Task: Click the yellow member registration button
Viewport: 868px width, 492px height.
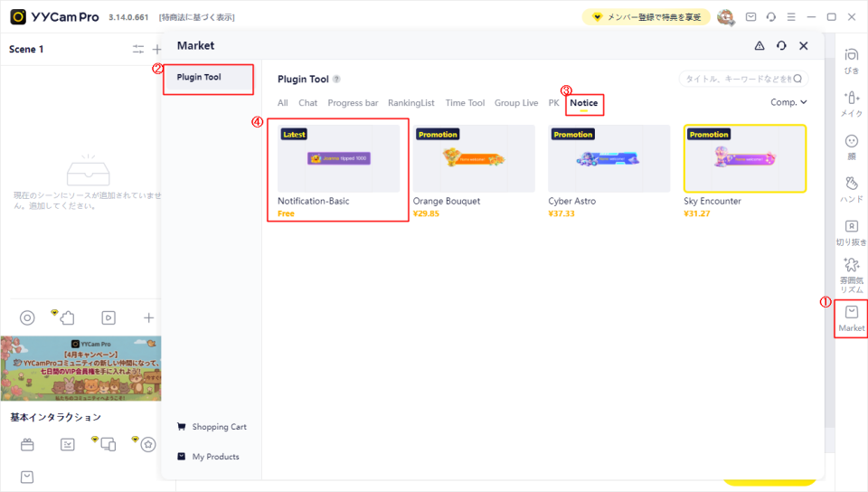Action: [646, 17]
